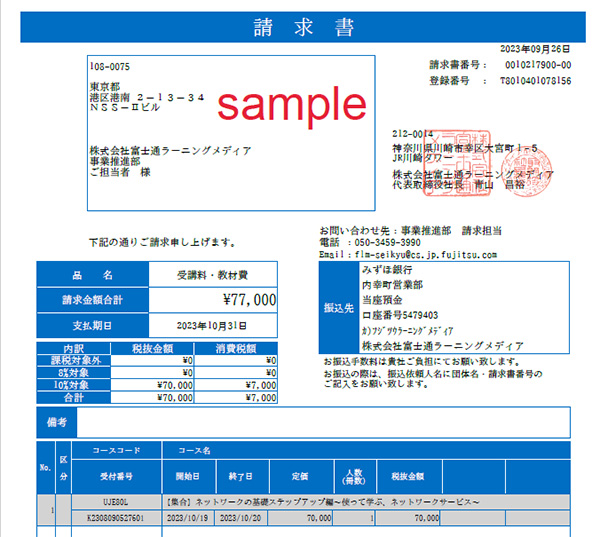Select the invoice date 2023年09月26日
Image resolution: width=600 pixels, height=537 pixels.
(535, 49)
